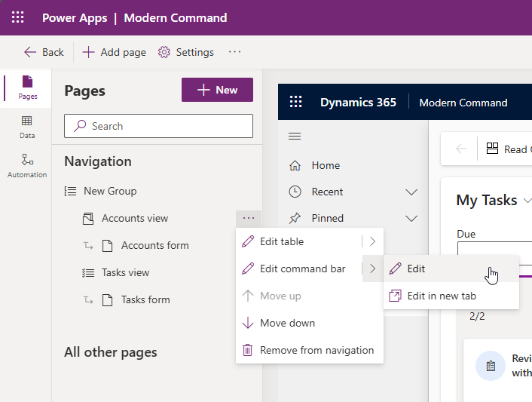Choose the greyed-out Move up menu item

pyautogui.click(x=310, y=296)
